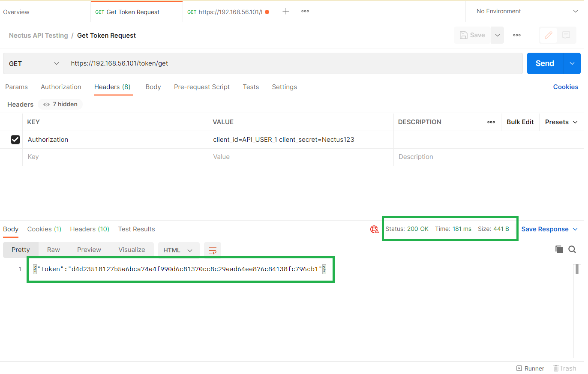Open the response Headers (10) tab
588x374 pixels.
[x=90, y=229]
